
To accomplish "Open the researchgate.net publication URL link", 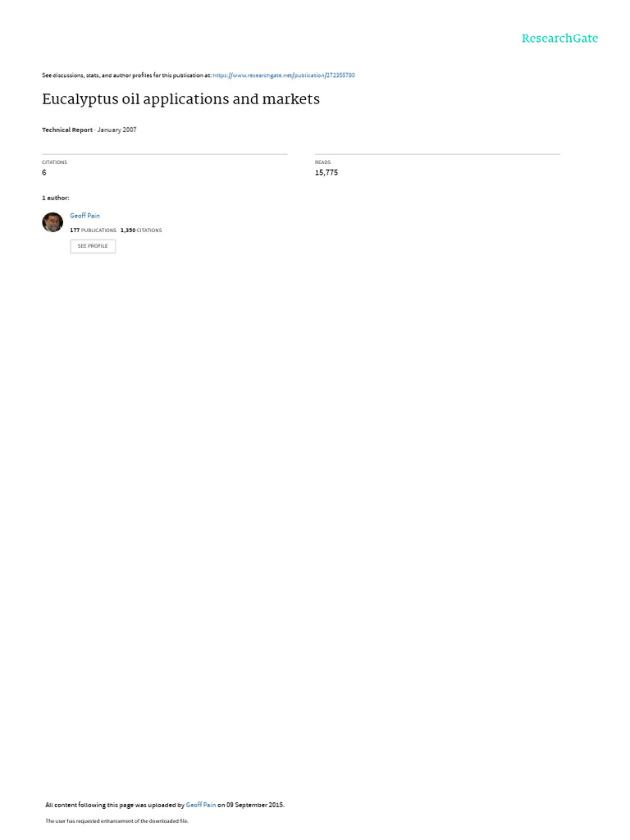I will 284,75.
